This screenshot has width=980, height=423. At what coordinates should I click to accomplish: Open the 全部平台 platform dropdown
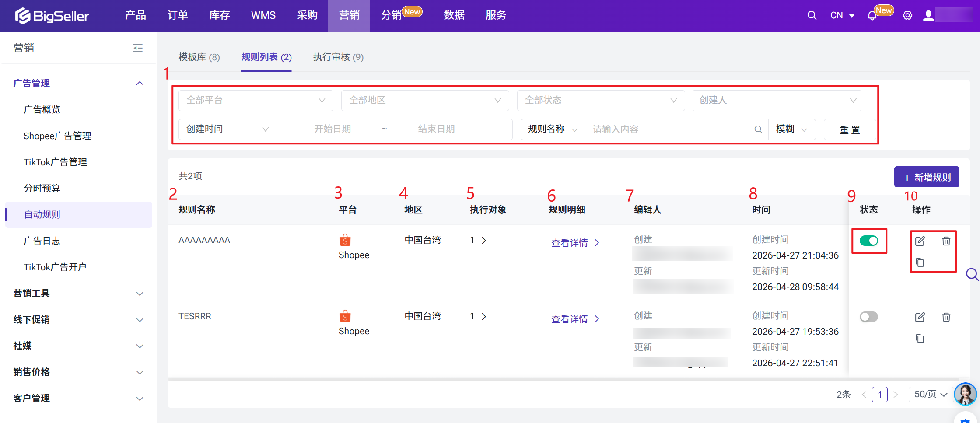(x=255, y=100)
